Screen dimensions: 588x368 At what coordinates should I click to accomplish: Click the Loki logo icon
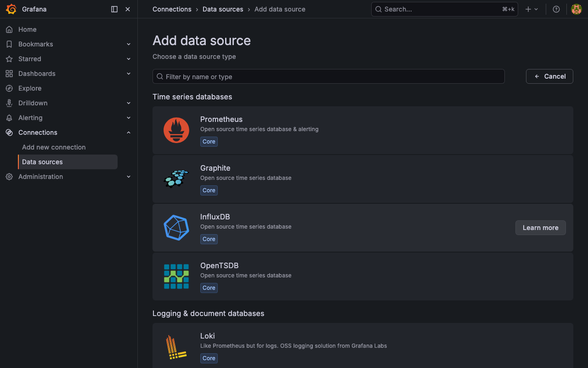[x=176, y=347]
